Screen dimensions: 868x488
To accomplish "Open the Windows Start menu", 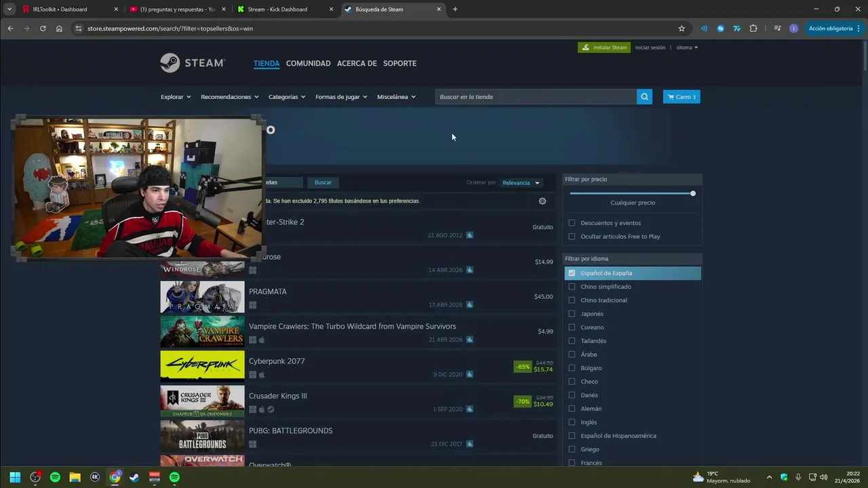I will 15,477.
